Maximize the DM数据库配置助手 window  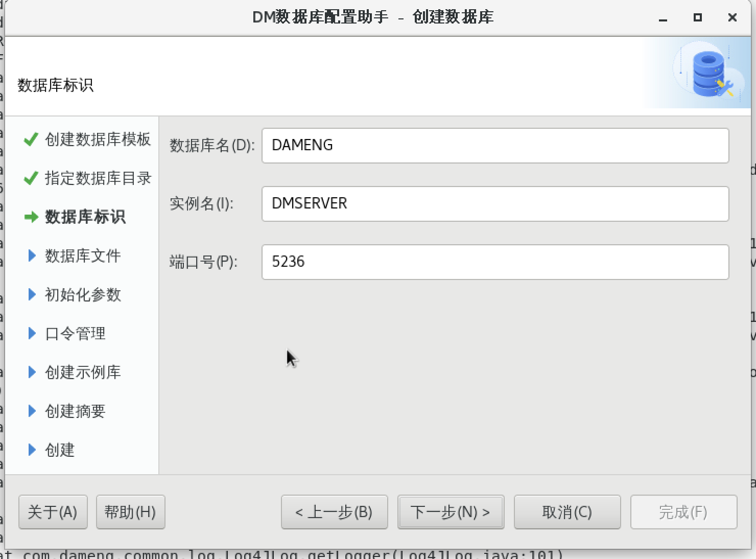point(698,17)
